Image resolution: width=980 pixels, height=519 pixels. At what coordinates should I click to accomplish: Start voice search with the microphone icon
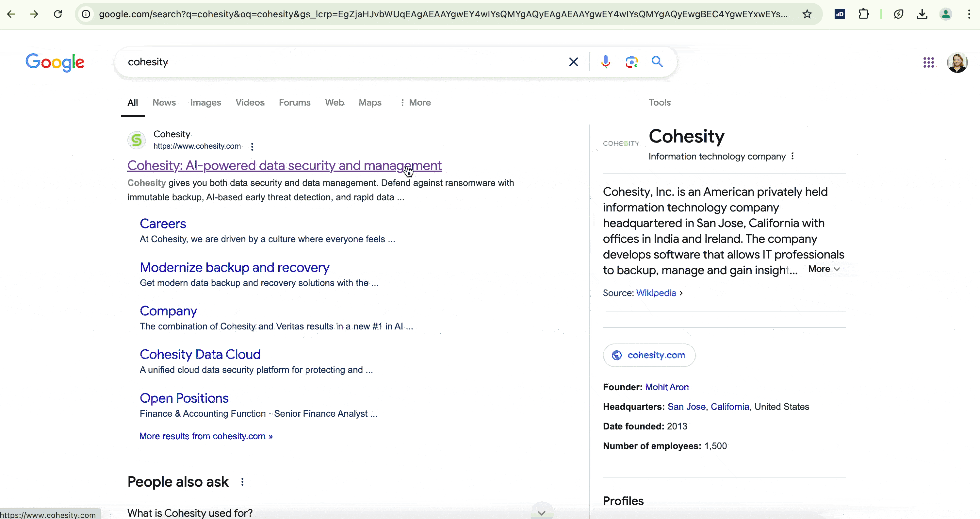606,62
